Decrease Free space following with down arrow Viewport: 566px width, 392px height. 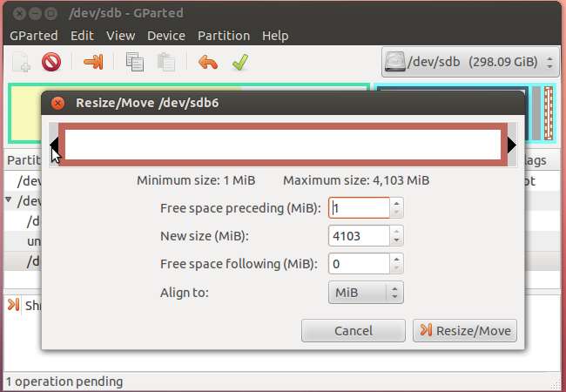point(396,268)
